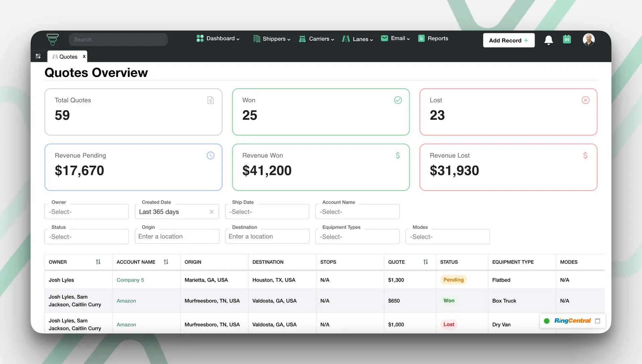Toggle sort on the Owner column
The width and height of the screenshot is (642, 364).
[x=98, y=262]
